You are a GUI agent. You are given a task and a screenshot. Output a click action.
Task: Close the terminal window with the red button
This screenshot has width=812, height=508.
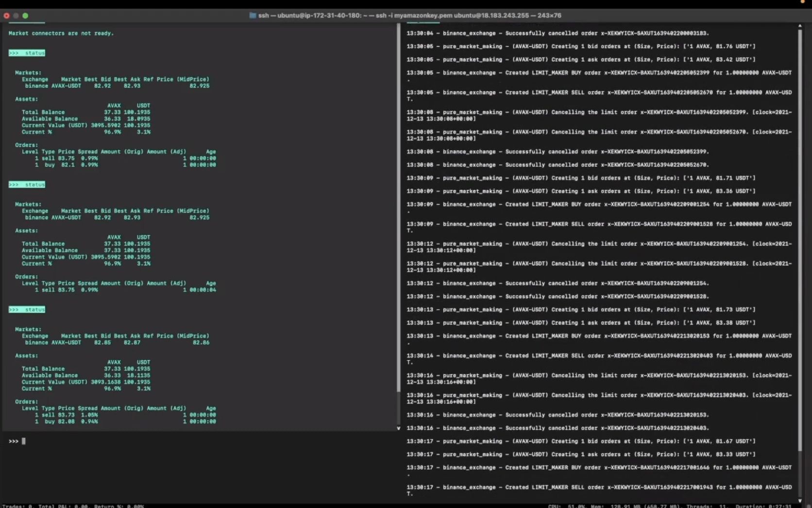pos(6,16)
